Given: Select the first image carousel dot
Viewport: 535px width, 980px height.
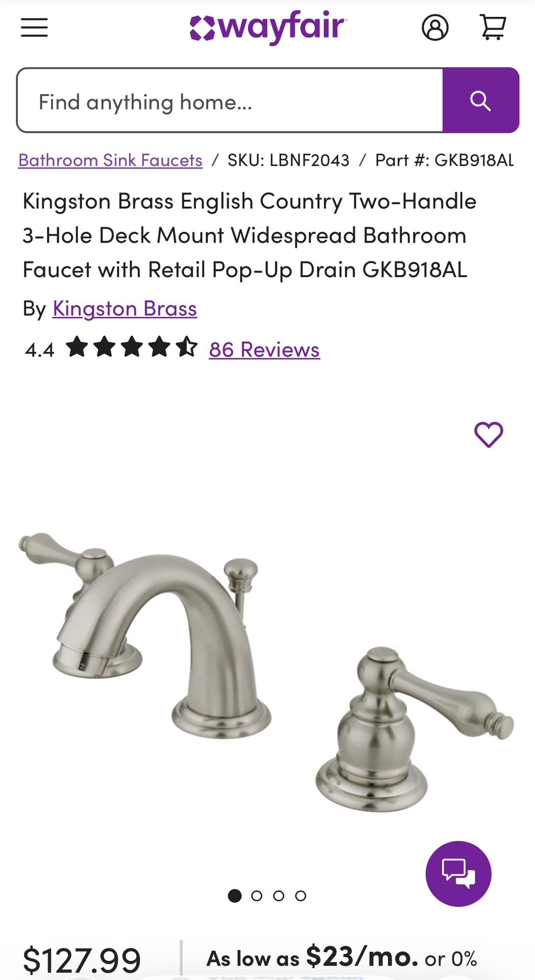Looking at the screenshot, I should [235, 896].
